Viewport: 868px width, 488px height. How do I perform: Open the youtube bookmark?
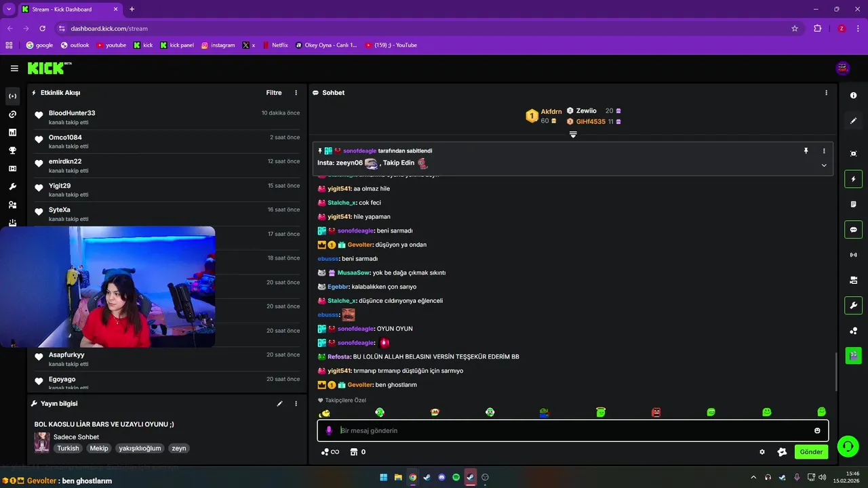click(x=111, y=45)
